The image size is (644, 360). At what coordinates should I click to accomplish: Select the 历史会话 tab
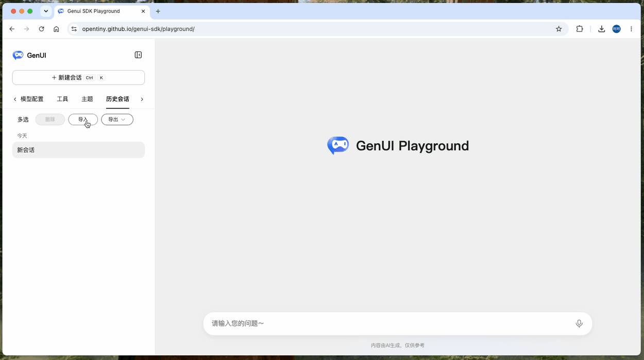(117, 99)
